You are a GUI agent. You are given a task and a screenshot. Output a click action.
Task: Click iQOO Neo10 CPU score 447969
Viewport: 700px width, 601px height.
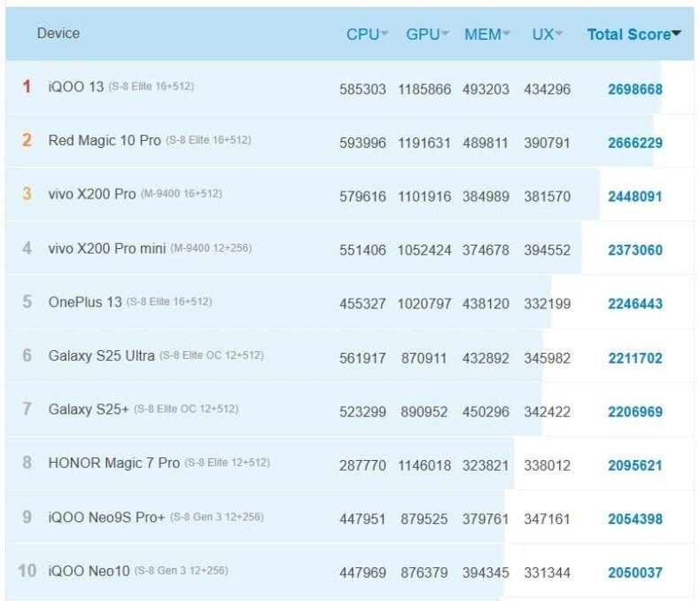[x=362, y=573]
